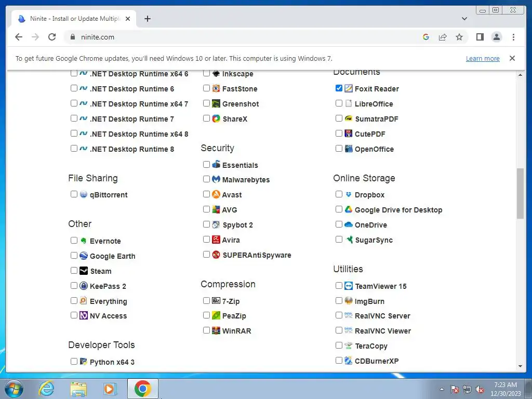Click the Evernote elephant icon
The width and height of the screenshot is (532, 399).
84,241
